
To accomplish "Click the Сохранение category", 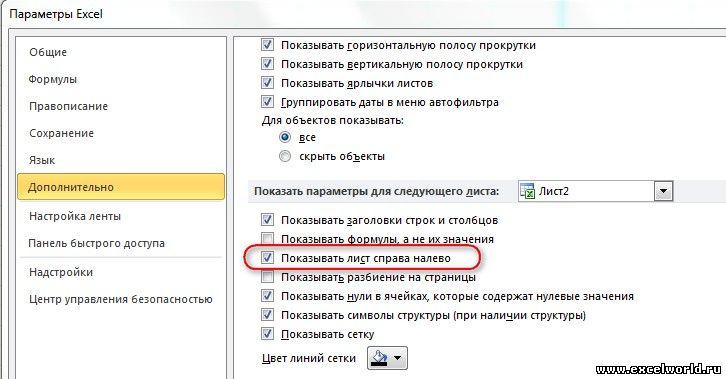I will click(61, 133).
